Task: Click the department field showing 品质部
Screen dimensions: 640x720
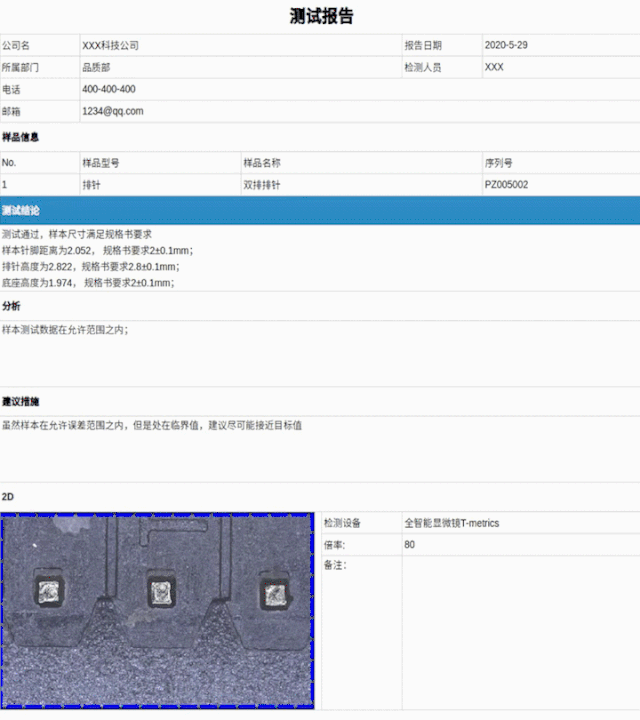Action: pos(97,68)
